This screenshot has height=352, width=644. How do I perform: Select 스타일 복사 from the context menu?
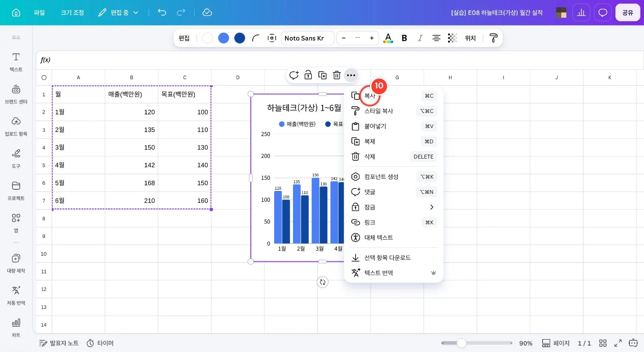(394, 111)
